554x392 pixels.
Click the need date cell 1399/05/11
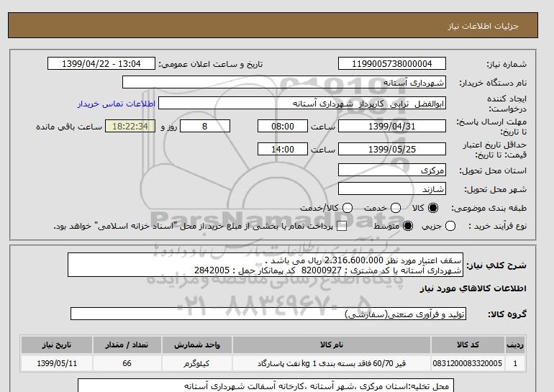(57, 363)
